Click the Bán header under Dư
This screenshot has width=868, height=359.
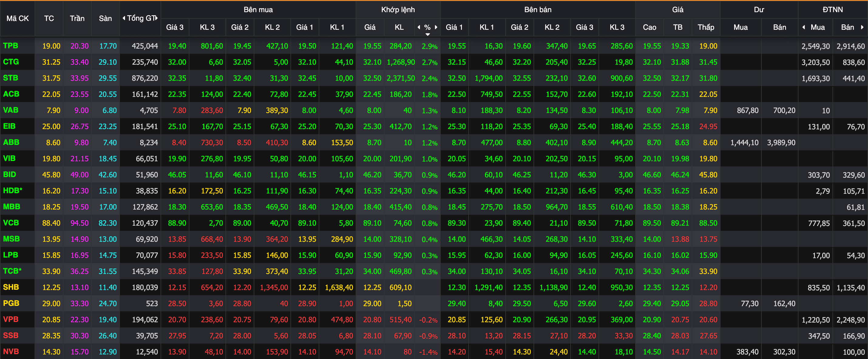pos(779,27)
